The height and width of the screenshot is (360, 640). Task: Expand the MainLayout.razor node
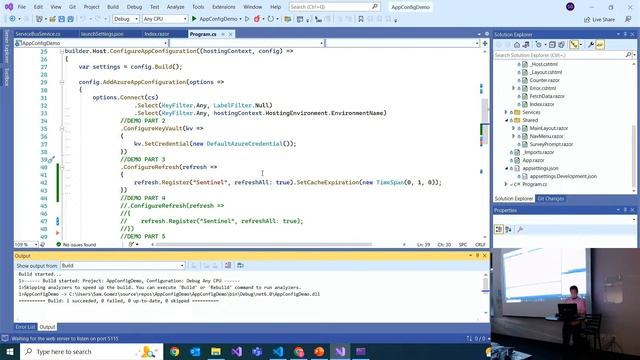[513, 128]
